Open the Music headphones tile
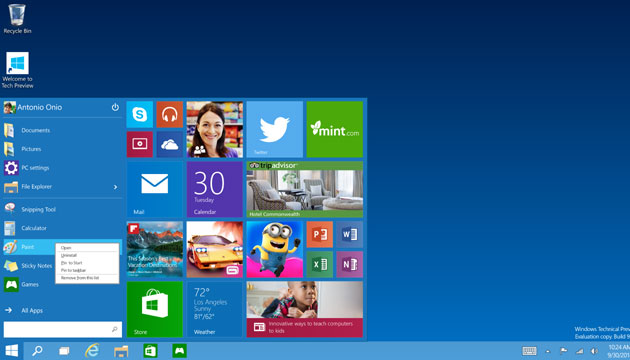Image resolution: width=630 pixels, height=360 pixels. [x=170, y=115]
